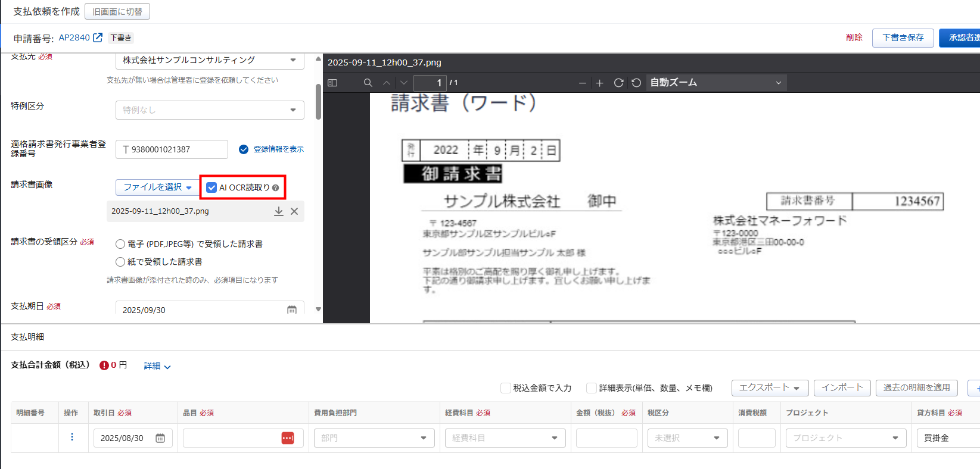Screen dimensions: 980x469
Task: Remove the attached invoice image file
Action: pyautogui.click(x=294, y=211)
